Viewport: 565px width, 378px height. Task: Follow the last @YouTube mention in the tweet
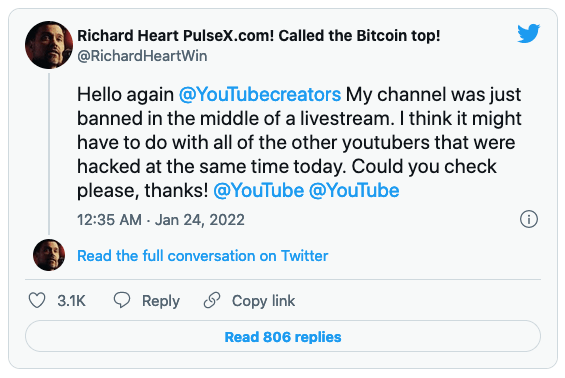(x=354, y=190)
